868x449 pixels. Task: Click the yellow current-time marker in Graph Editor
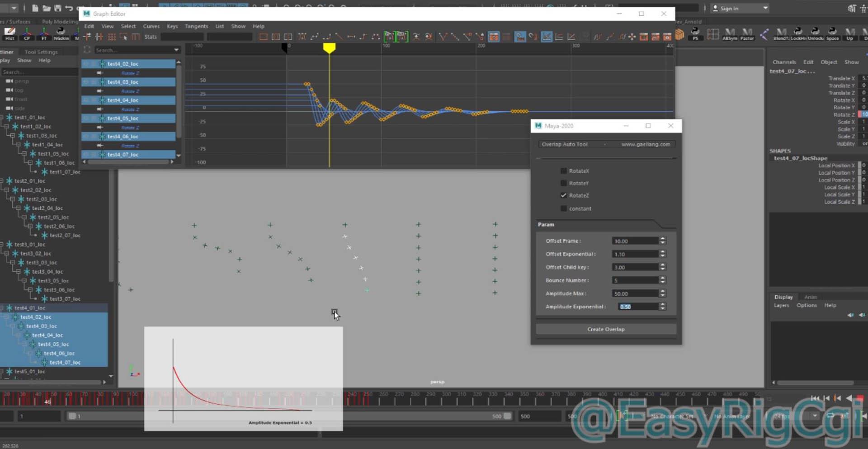click(x=329, y=47)
